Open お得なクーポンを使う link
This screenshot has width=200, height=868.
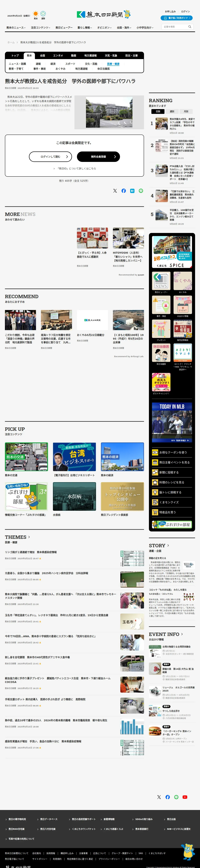[x=172, y=452]
